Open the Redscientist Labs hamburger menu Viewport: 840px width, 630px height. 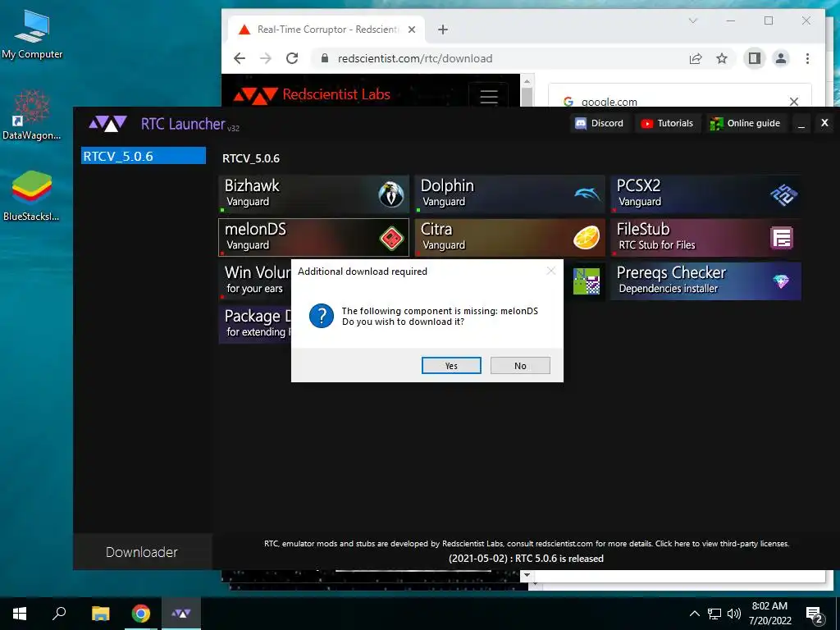[x=489, y=97]
